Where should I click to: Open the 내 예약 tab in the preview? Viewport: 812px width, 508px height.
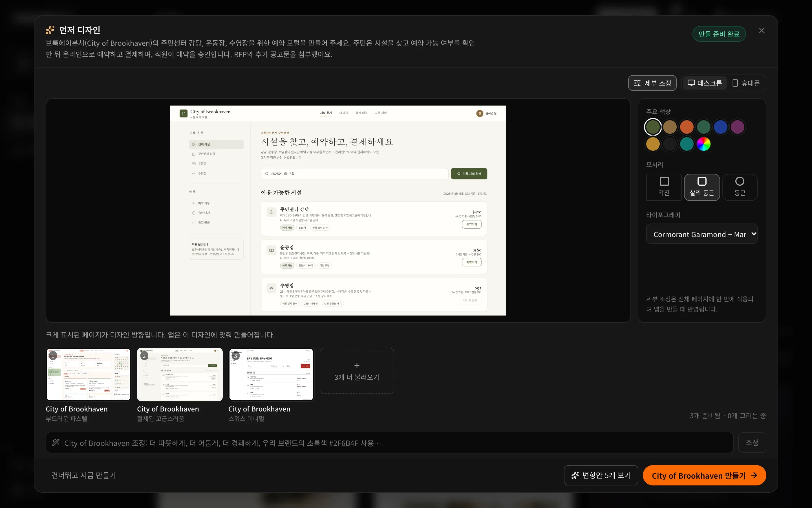344,113
